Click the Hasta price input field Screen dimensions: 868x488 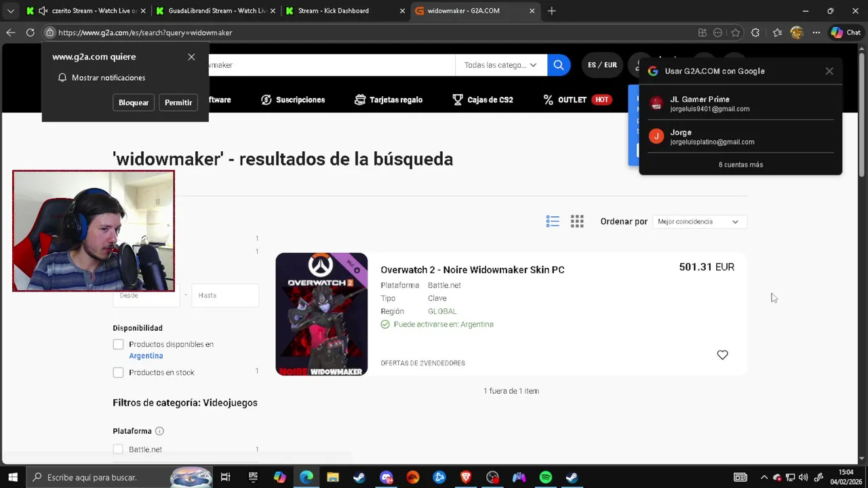click(x=225, y=296)
